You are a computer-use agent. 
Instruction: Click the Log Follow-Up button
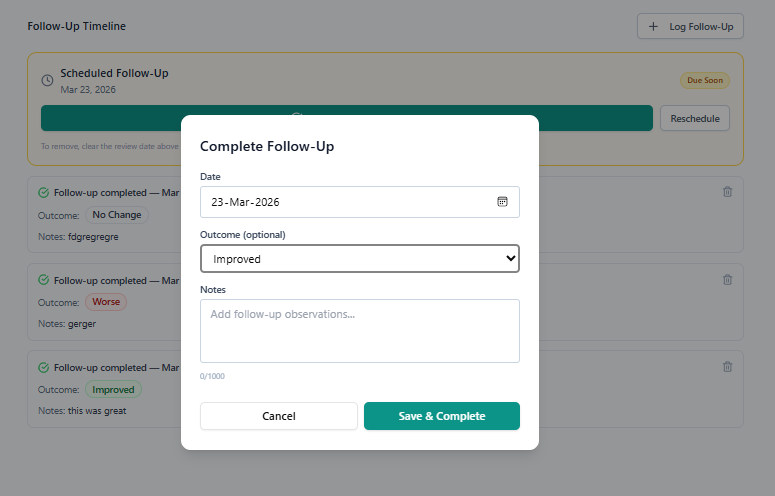[690, 26]
